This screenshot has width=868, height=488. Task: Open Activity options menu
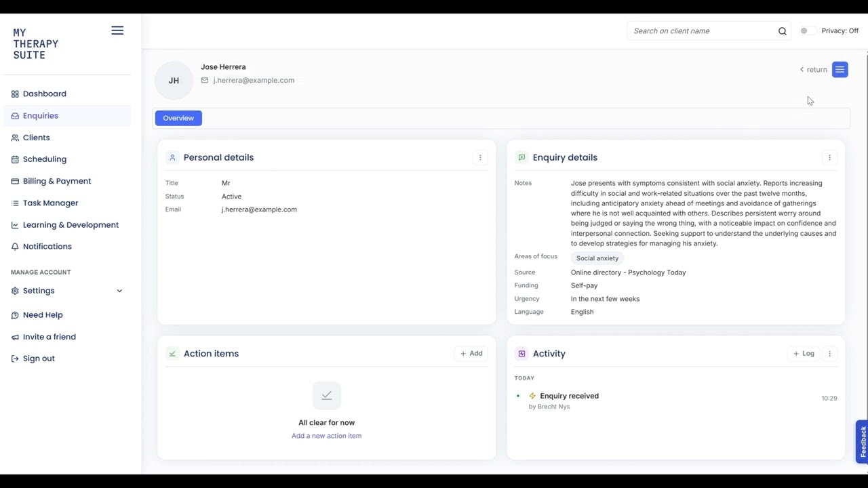(x=829, y=353)
